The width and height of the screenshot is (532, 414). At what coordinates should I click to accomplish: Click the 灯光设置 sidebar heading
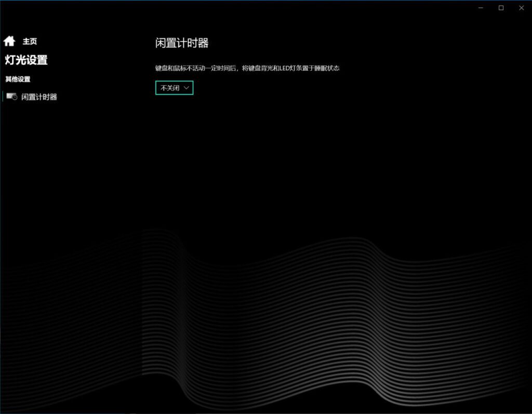26,60
